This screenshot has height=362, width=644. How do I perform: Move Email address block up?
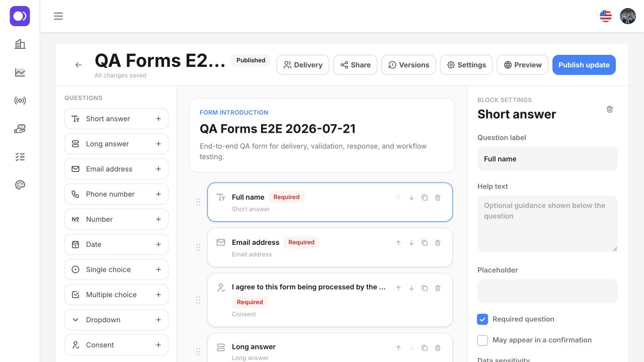[x=398, y=243]
